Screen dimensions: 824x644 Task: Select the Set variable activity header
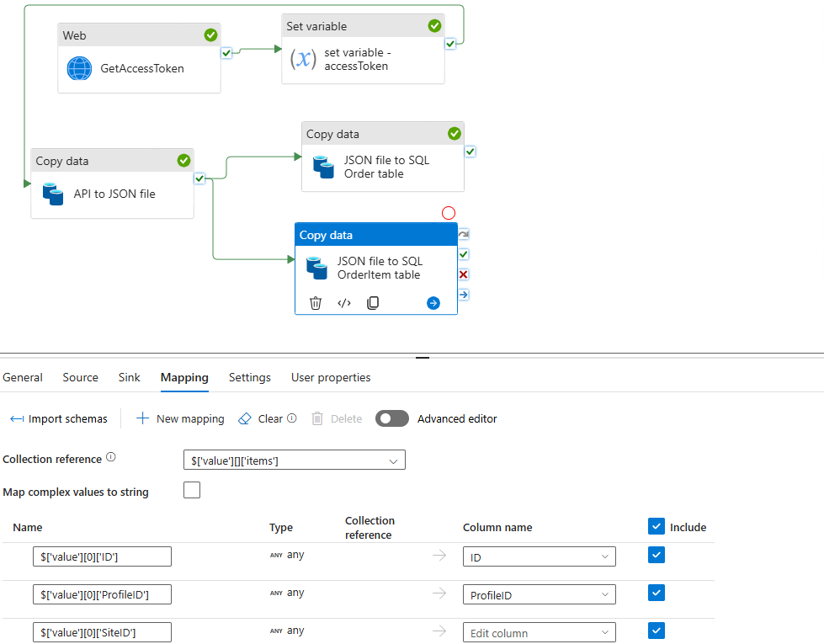click(x=363, y=26)
